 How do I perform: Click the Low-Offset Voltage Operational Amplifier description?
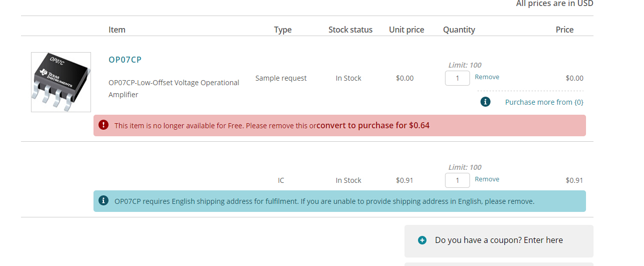[x=173, y=88]
